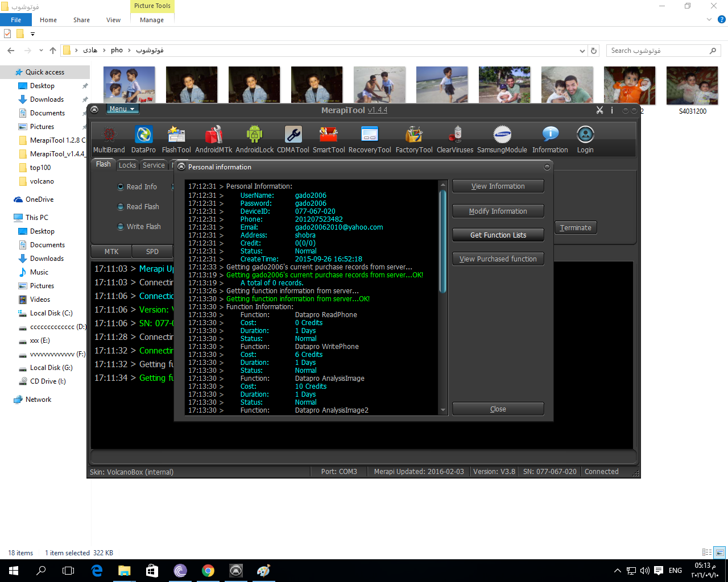
Task: Click the taskbar search magnifier icon
Action: pyautogui.click(x=41, y=571)
